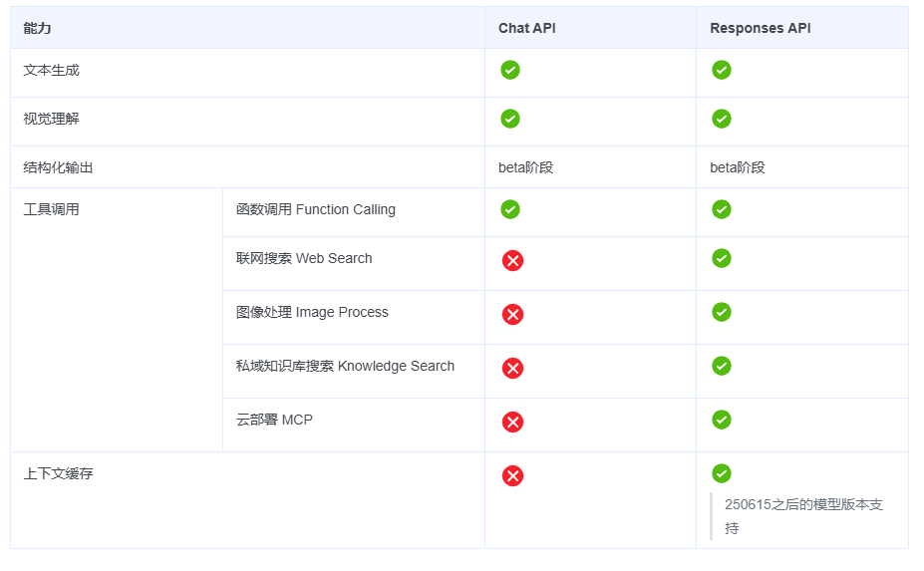Screen dimensions: 924x571
Task: Click red cross for 云部署 MCP under Chat API
Action: (x=512, y=422)
